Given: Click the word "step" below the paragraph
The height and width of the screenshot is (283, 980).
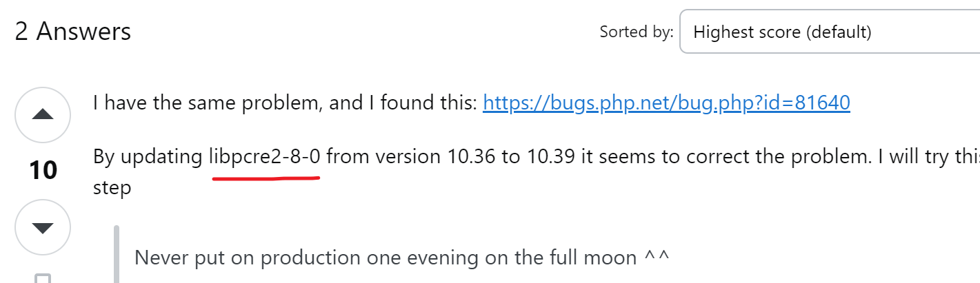Looking at the screenshot, I should point(112,187).
